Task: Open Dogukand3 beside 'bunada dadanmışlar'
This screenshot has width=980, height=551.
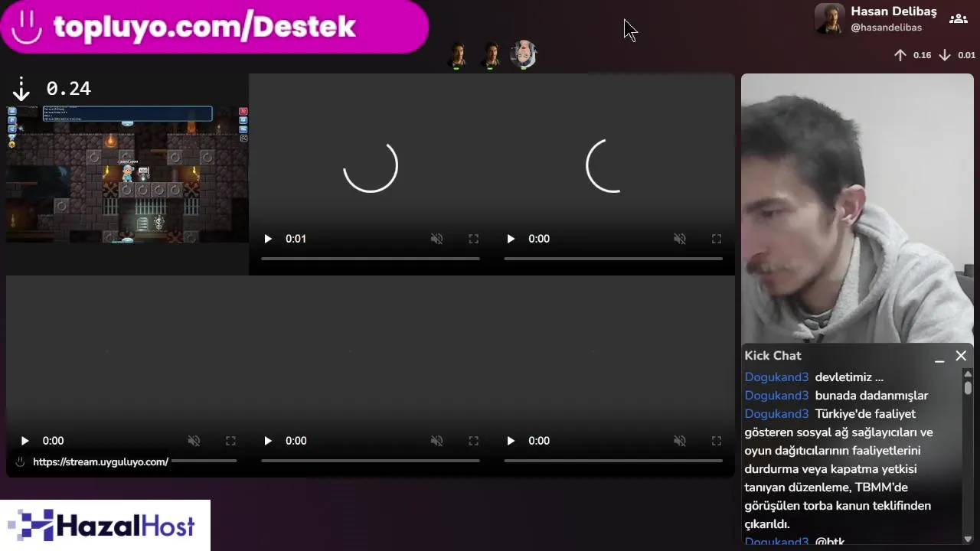Action: click(776, 396)
